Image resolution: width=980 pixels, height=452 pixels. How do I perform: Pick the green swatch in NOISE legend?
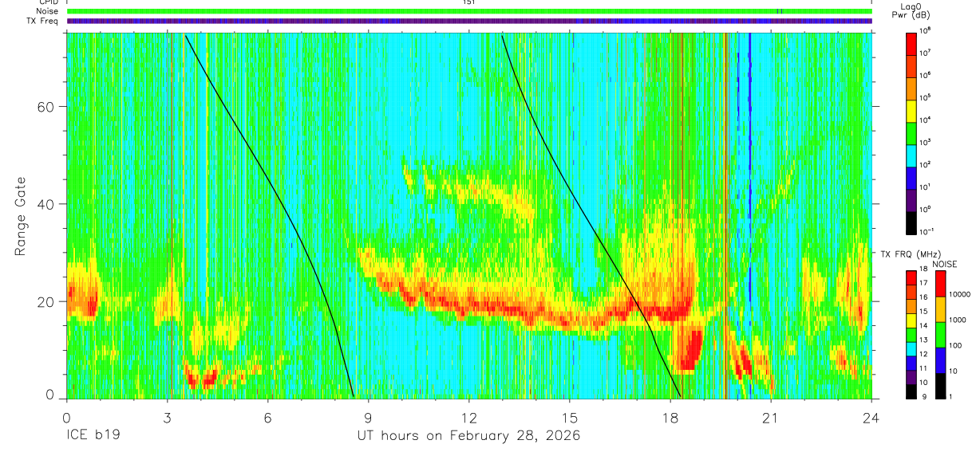(940, 334)
